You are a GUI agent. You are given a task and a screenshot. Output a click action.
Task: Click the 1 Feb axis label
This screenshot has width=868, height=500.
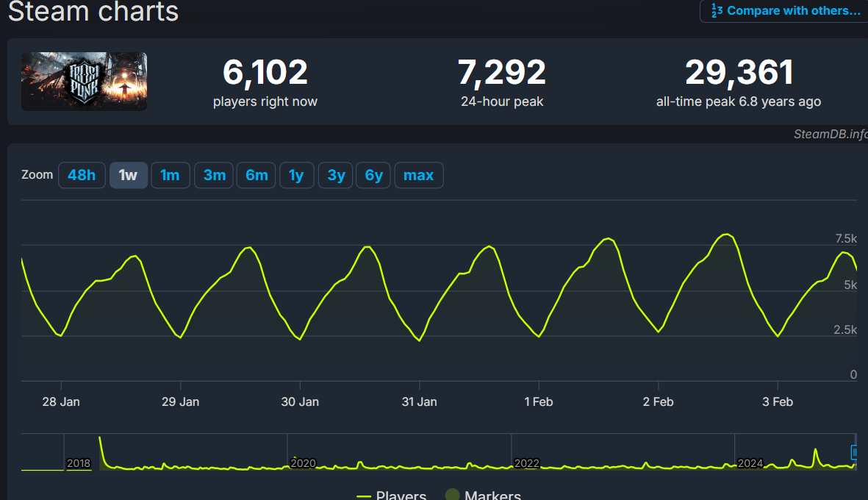click(539, 402)
